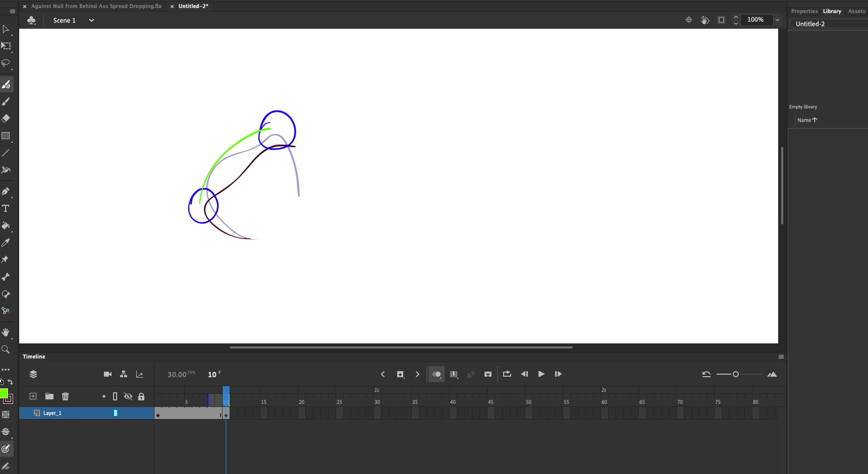868x474 pixels.
Task: Select the Asset Warp pin tool
Action: click(6, 260)
